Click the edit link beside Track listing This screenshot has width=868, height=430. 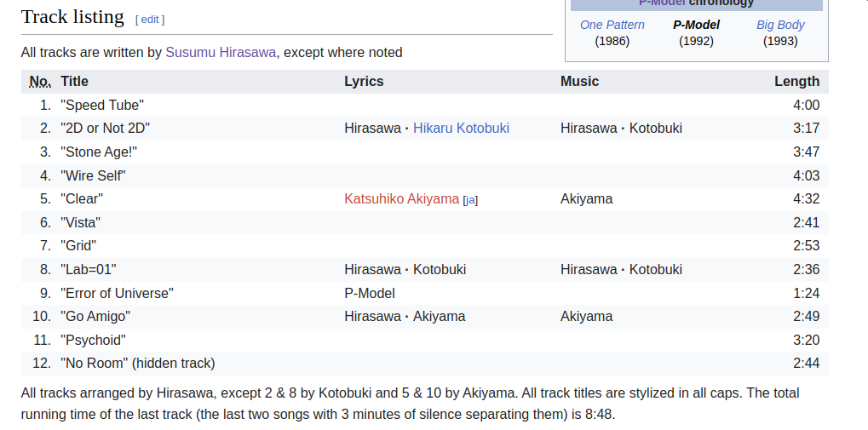pos(149,20)
